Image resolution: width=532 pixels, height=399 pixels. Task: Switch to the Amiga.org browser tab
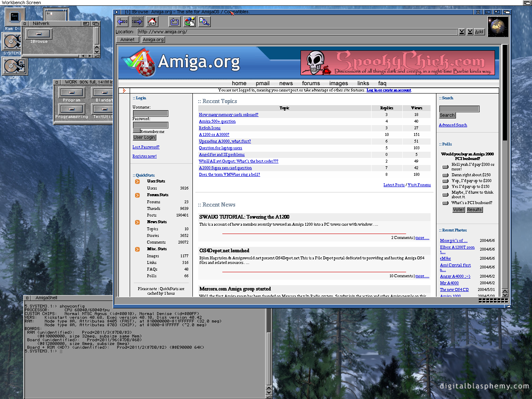tap(153, 40)
